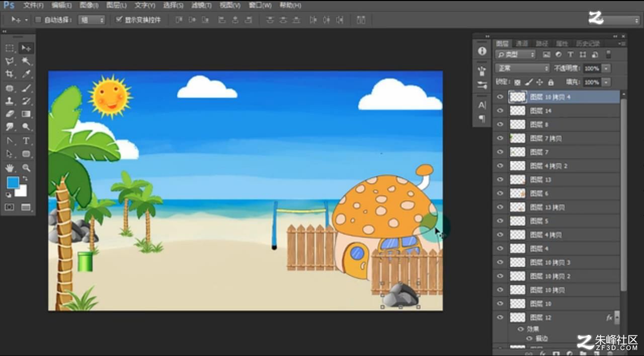Hide layer 图层 13
Screen dimensions: 644x356
[500, 179]
